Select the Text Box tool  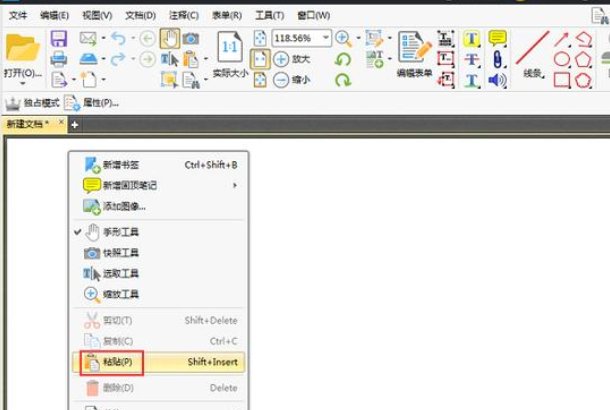click(x=445, y=60)
